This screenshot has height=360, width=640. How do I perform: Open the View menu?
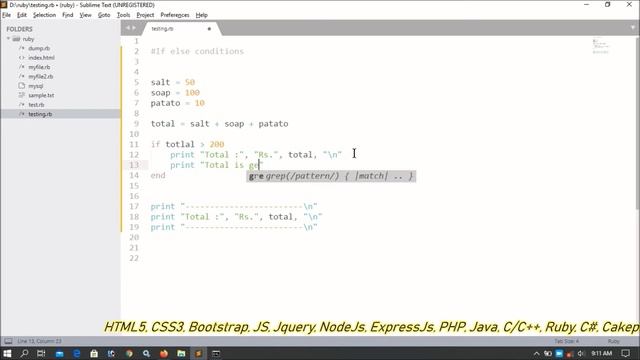tap(85, 15)
